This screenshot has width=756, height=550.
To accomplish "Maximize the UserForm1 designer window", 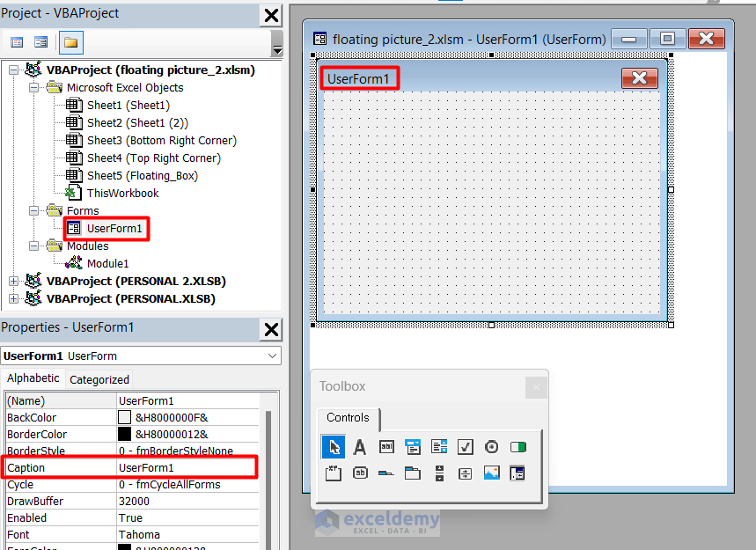I will tap(667, 39).
